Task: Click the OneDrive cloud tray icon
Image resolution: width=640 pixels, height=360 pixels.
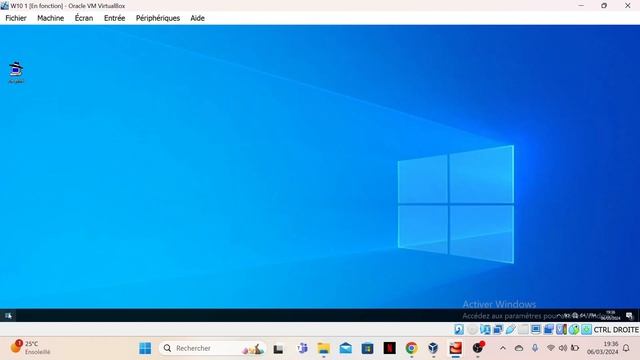Action: [519, 348]
